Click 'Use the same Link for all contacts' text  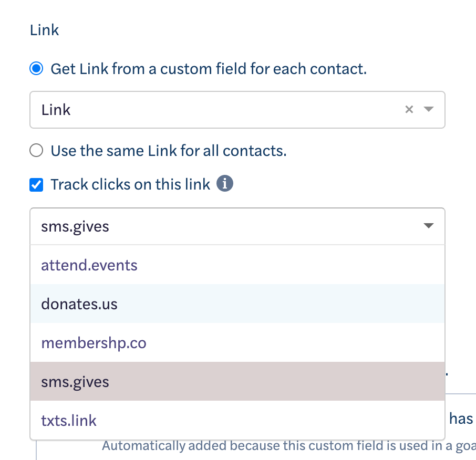pyautogui.click(x=169, y=151)
